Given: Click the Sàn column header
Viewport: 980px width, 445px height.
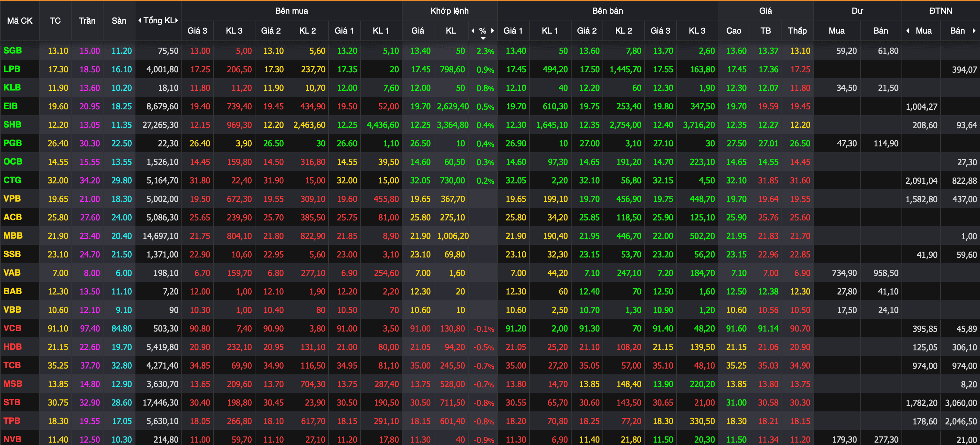Looking at the screenshot, I should 119,21.
